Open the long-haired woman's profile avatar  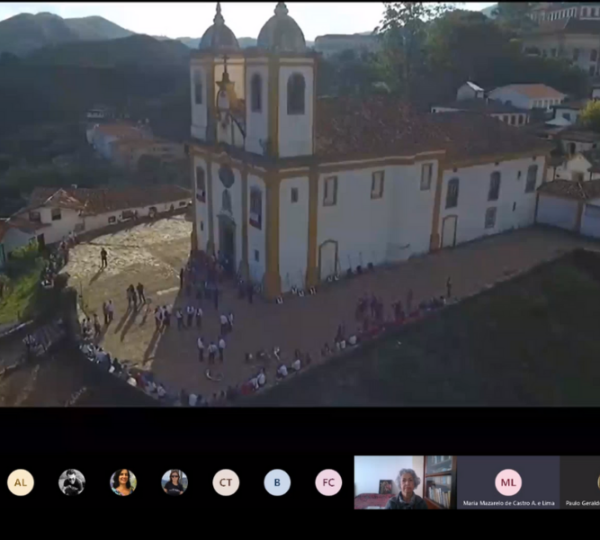click(x=123, y=482)
